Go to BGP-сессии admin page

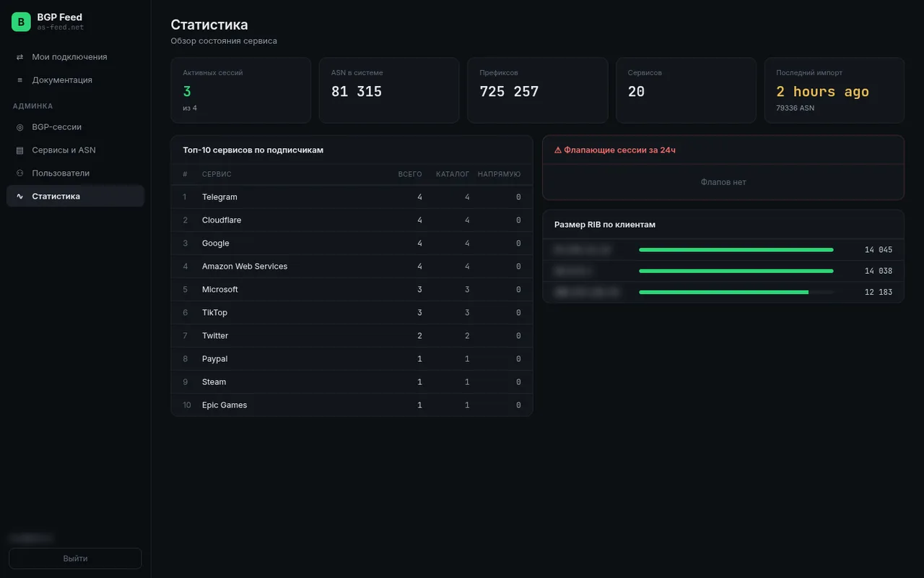coord(75,127)
